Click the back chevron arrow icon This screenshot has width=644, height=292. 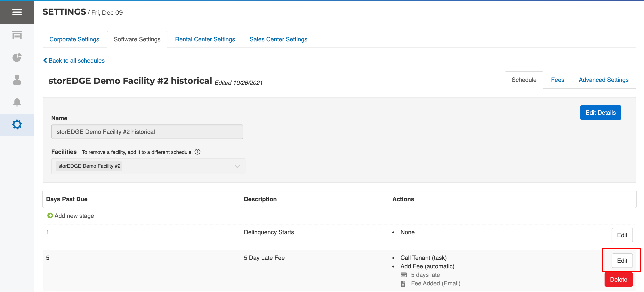(45, 61)
